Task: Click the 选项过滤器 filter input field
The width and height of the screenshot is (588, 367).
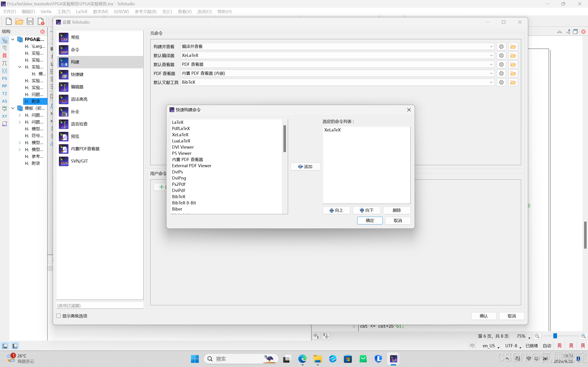Action: [100, 306]
